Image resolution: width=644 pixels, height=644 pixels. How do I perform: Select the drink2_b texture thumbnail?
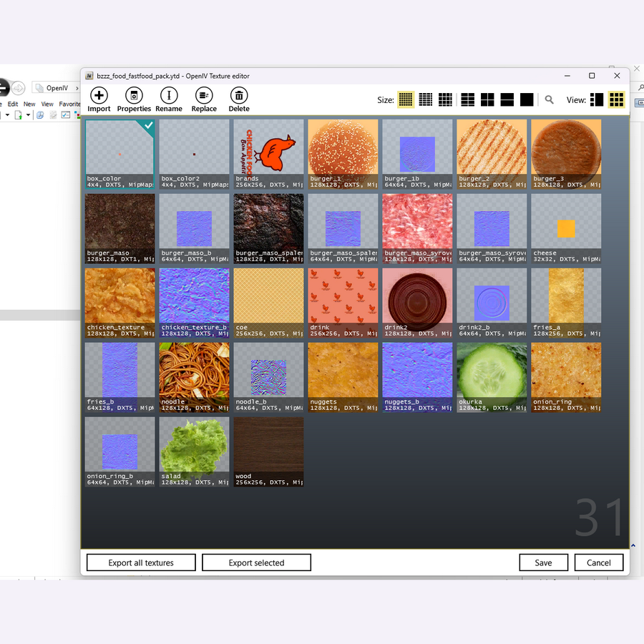[492, 303]
